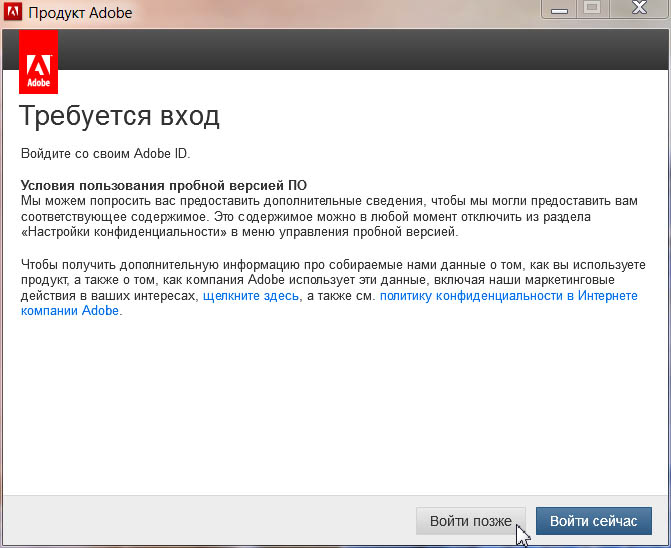The image size is (671, 548).
Task: Click the Adobe title bar icon
Action: pos(12,11)
